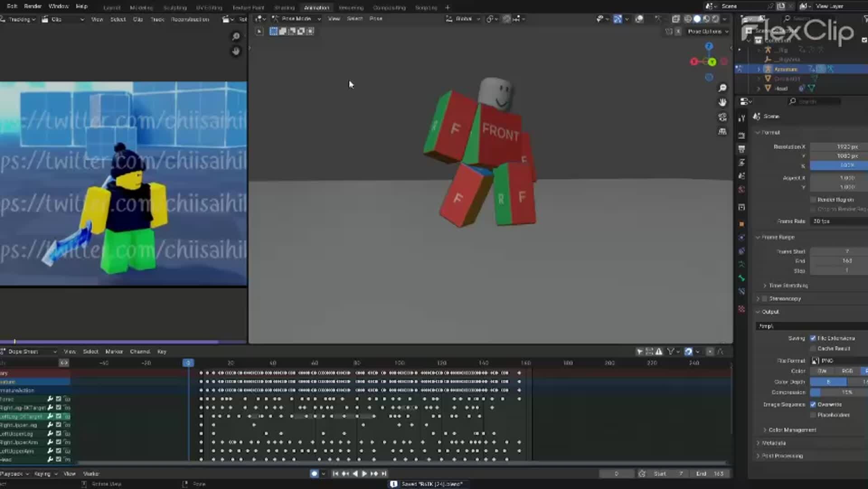Open the PNG file format dropdown
Viewport: 868px width, 489px height.
[840, 361]
